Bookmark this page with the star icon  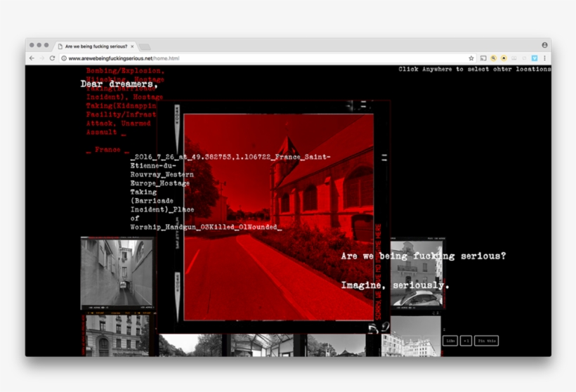pos(471,58)
